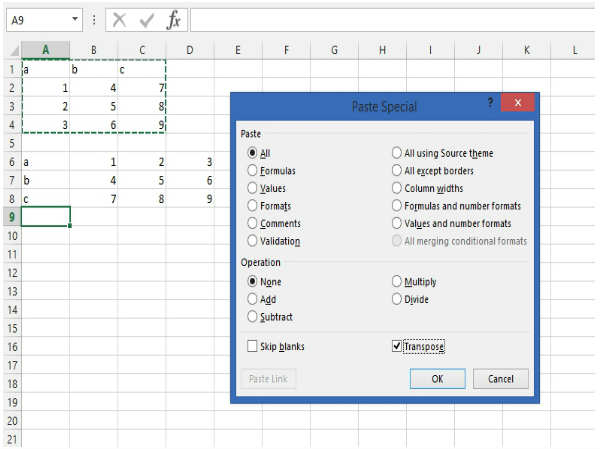600x450 pixels.
Task: Close the Paste Special dialog
Action: 518,104
